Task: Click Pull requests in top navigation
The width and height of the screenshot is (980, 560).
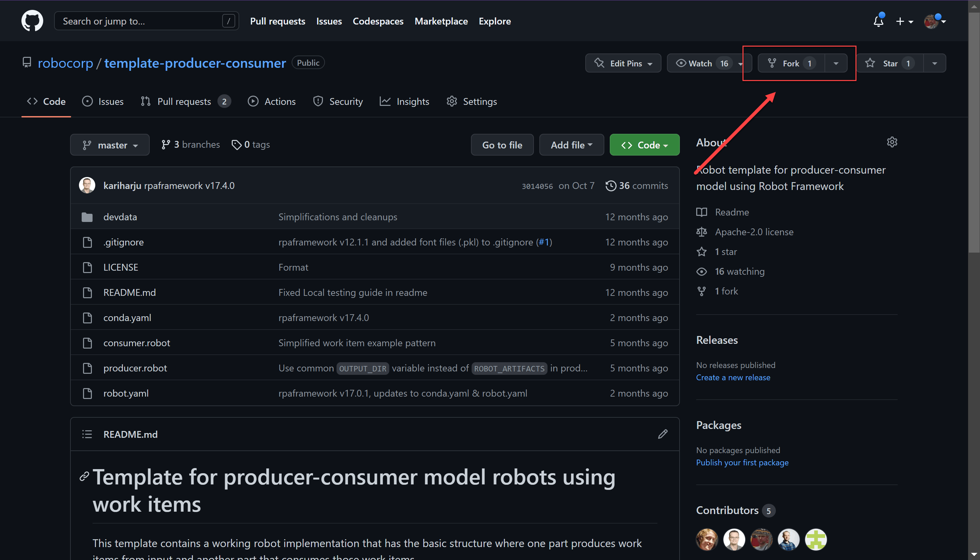Action: [278, 21]
